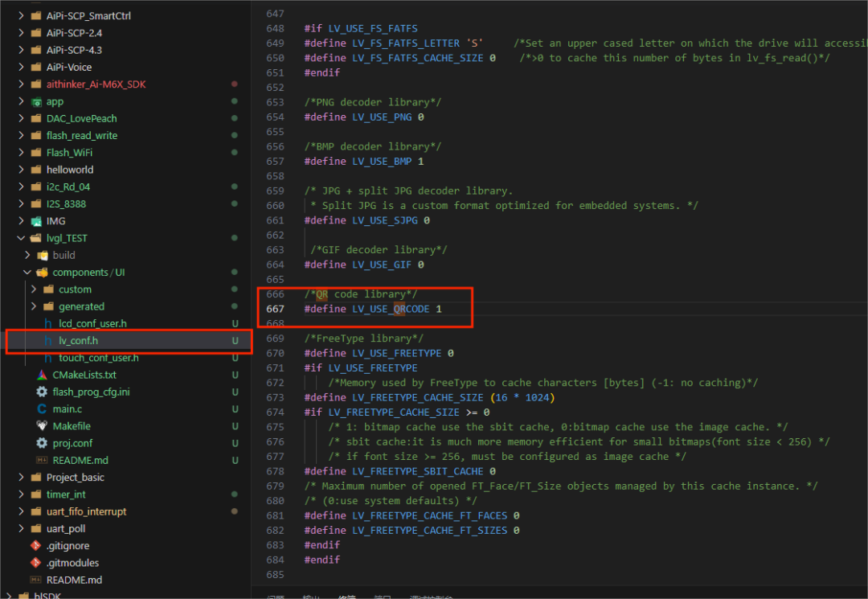Click line number 673 in the gutter
Viewport: 868px width, 599px height.
click(275, 397)
